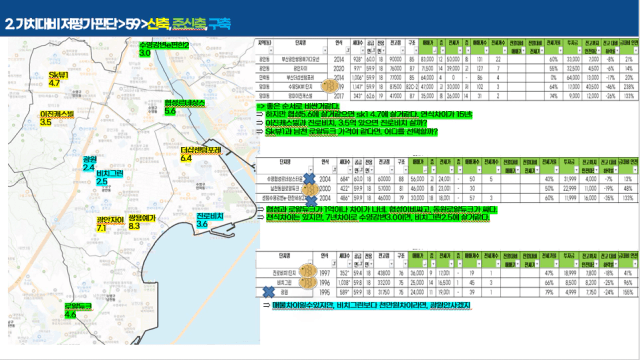Click the 비치그린 2.5 map label
The height and width of the screenshot is (360, 640).
click(x=109, y=178)
